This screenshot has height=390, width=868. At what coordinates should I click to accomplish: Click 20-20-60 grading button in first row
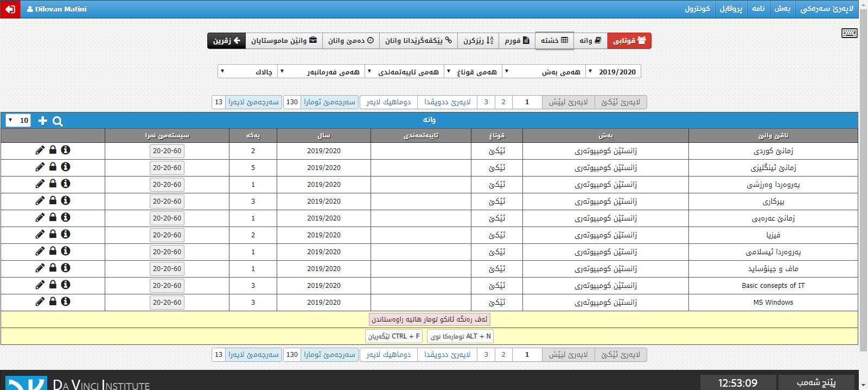click(x=167, y=151)
